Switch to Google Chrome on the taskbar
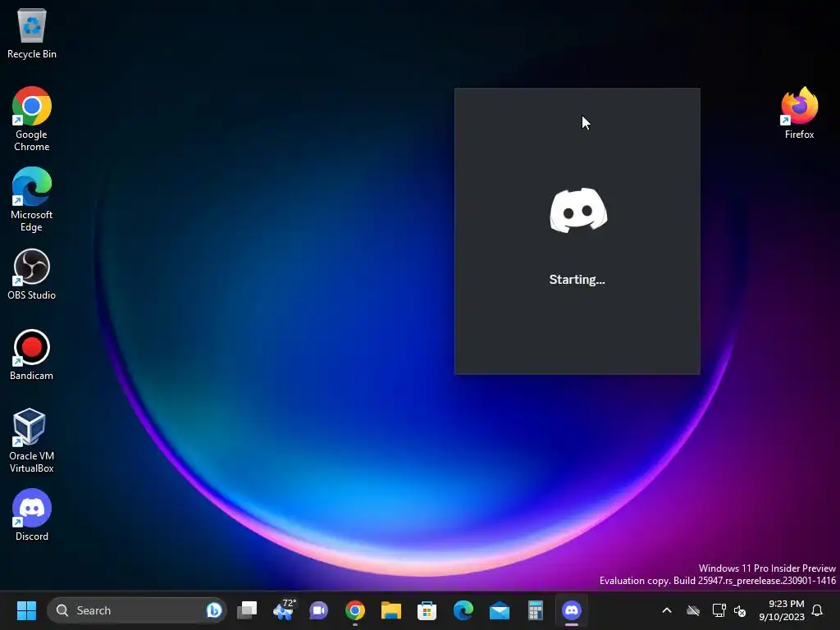Viewport: 840px width, 630px height. tap(354, 610)
